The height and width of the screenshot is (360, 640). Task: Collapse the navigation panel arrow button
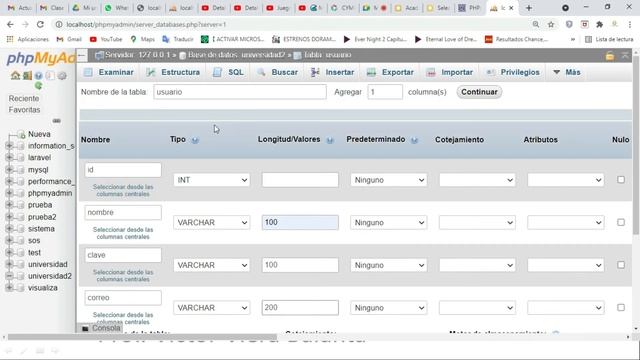coord(82,55)
